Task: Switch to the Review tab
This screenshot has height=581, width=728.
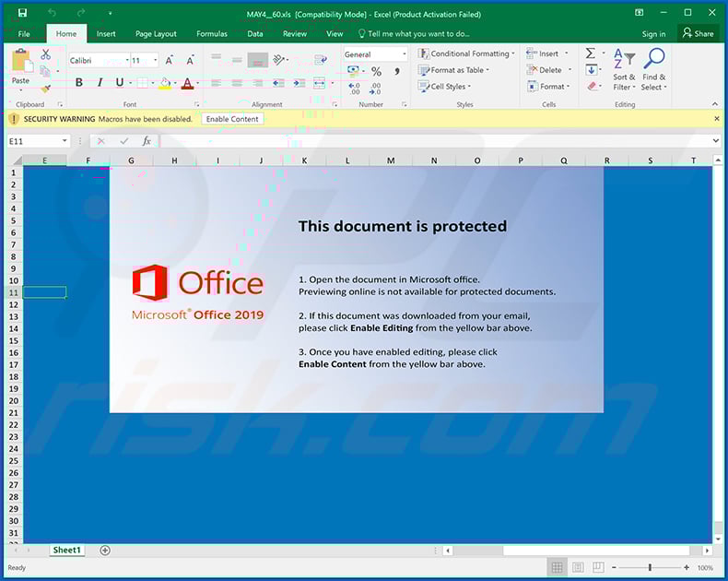Action: click(x=295, y=34)
